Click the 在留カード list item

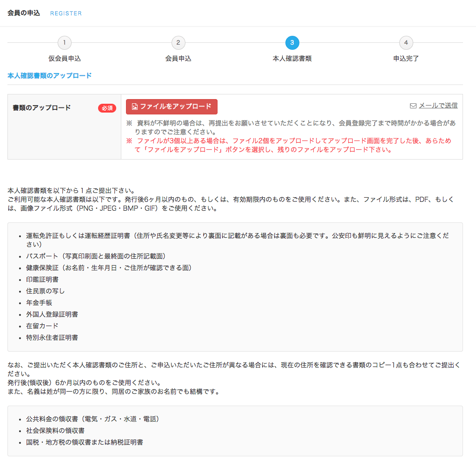tap(42, 326)
